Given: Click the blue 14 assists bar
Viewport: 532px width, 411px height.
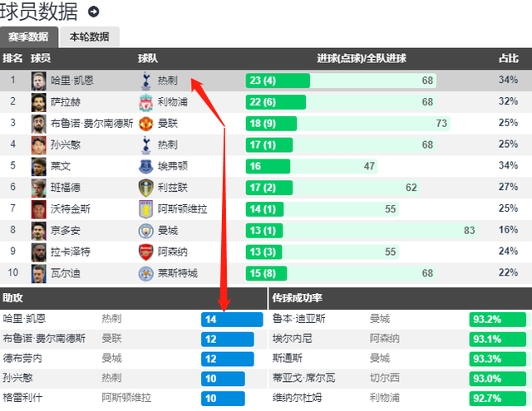Looking at the screenshot, I should pos(232,319).
